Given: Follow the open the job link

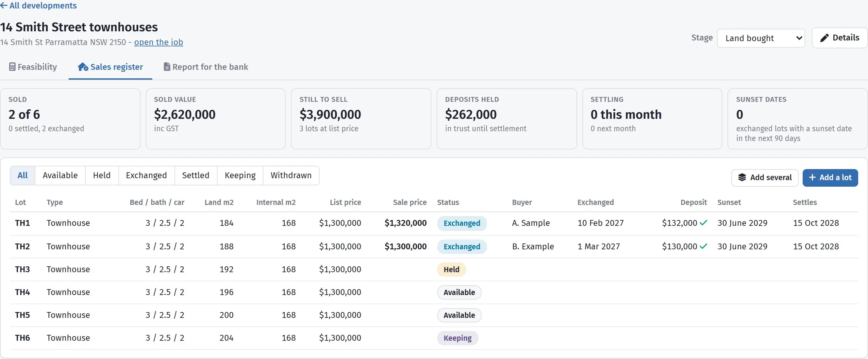Looking at the screenshot, I should (x=159, y=42).
